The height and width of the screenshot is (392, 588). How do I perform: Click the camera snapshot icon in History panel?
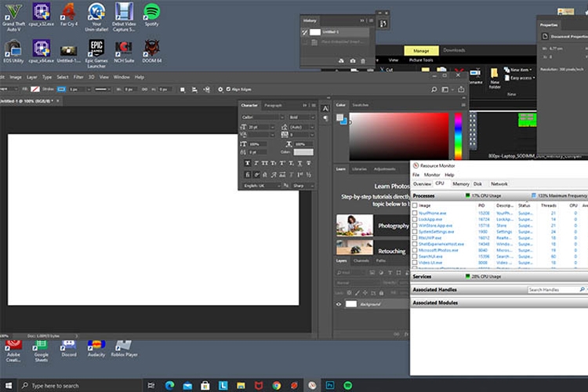[353, 60]
